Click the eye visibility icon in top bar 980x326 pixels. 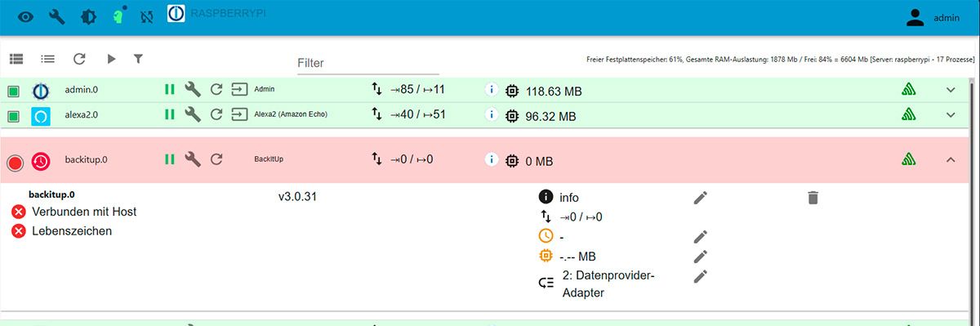(26, 16)
